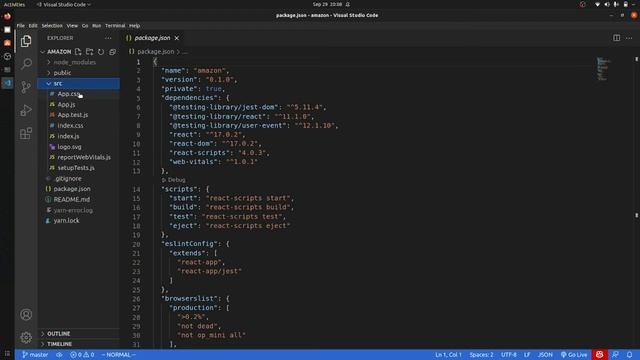The image size is (640, 360).
Task: Close the package.json editor tab
Action: click(x=177, y=38)
